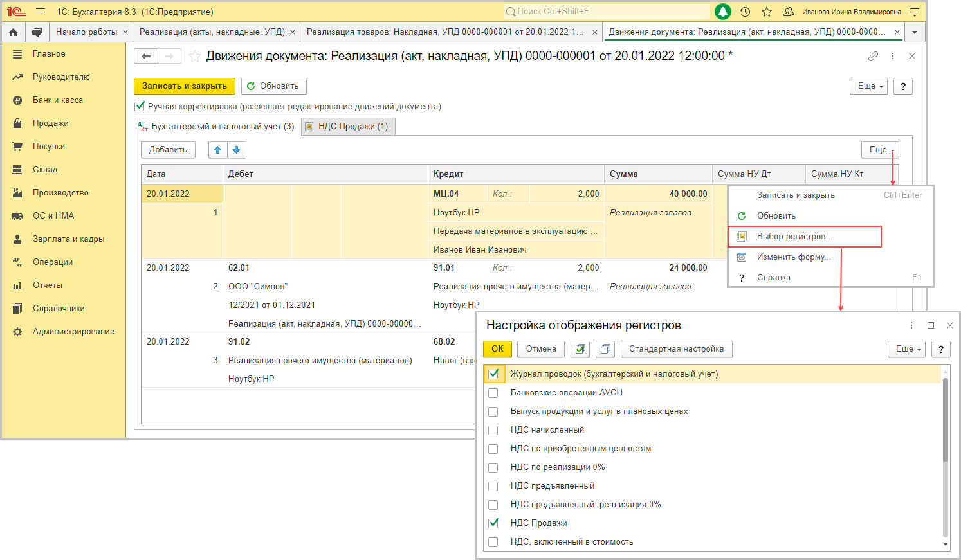
Task: Click the uncheck all registers icon
Action: pos(605,349)
